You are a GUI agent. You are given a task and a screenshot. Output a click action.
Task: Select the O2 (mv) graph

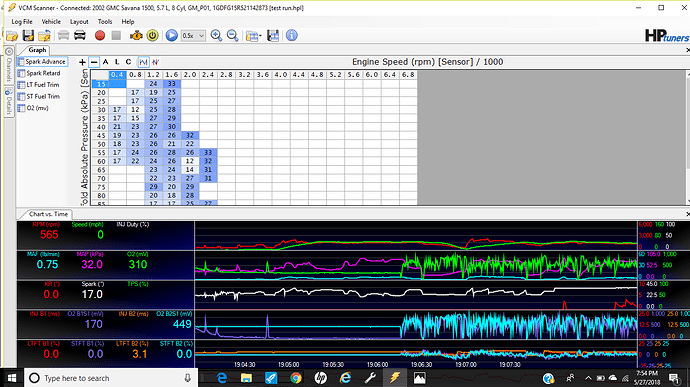coord(33,108)
